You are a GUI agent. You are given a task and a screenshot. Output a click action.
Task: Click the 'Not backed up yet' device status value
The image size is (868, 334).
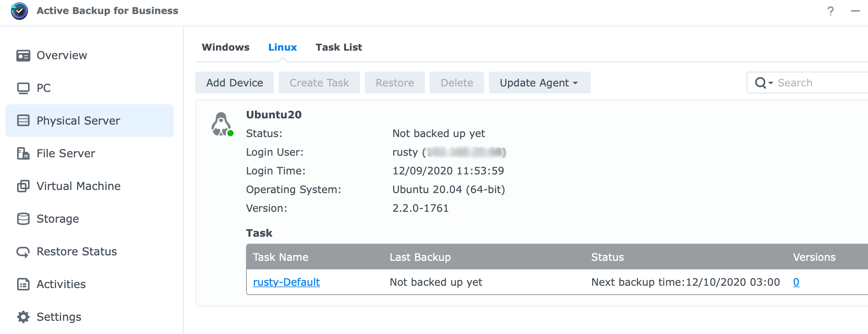pos(439,133)
